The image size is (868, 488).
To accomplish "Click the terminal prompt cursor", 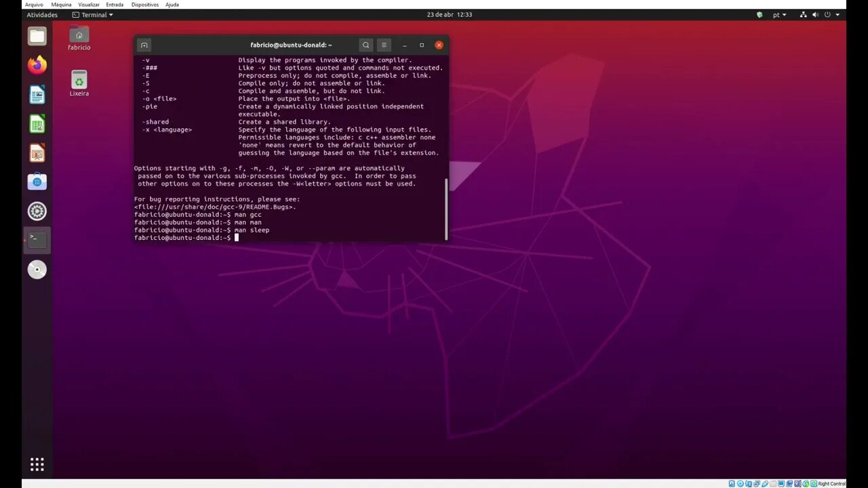I will (x=237, y=238).
